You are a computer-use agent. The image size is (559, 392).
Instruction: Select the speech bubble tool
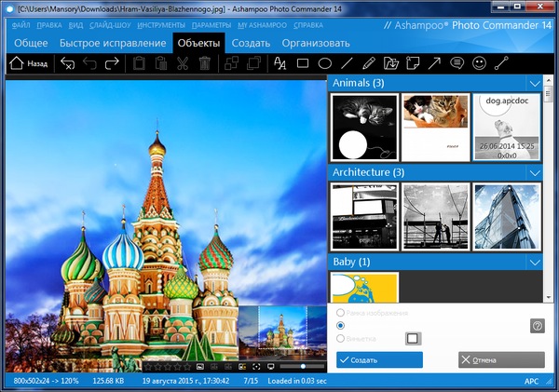[x=457, y=64]
